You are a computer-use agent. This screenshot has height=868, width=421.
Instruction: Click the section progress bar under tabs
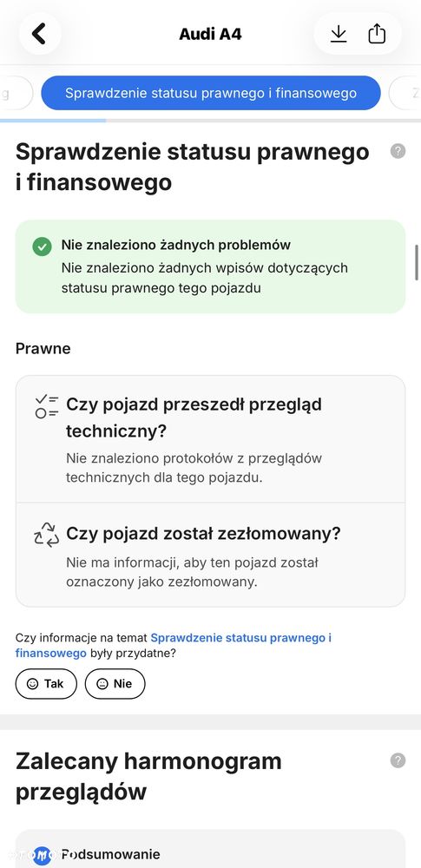(210, 120)
